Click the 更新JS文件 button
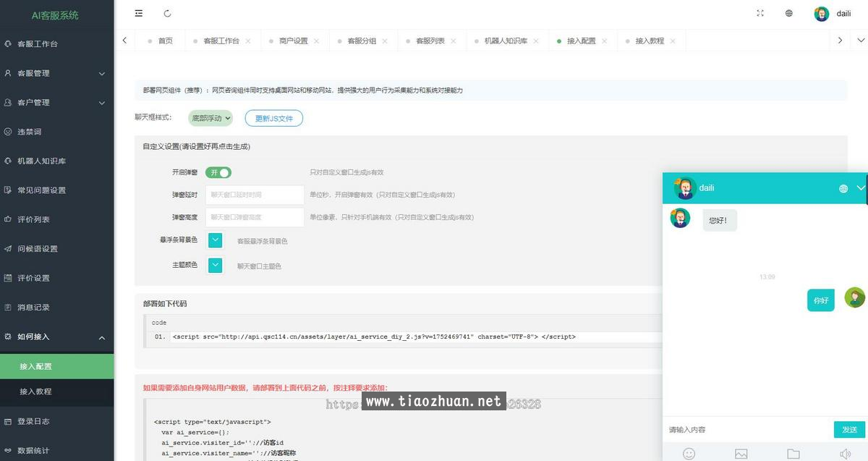Screen dimensions: 868x461 click(x=274, y=117)
